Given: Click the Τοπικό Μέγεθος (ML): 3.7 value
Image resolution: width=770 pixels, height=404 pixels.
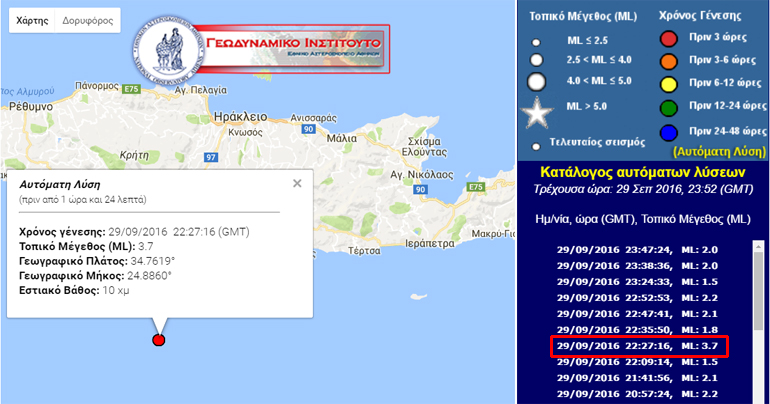Looking at the screenshot, I should pyautogui.click(x=146, y=246).
